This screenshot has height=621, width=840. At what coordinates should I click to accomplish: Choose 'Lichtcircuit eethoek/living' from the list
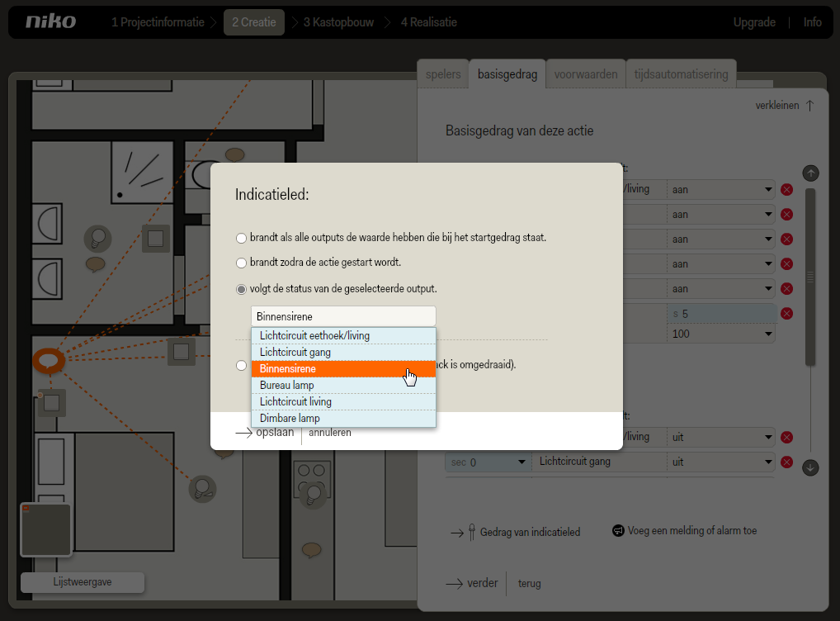tap(343, 336)
